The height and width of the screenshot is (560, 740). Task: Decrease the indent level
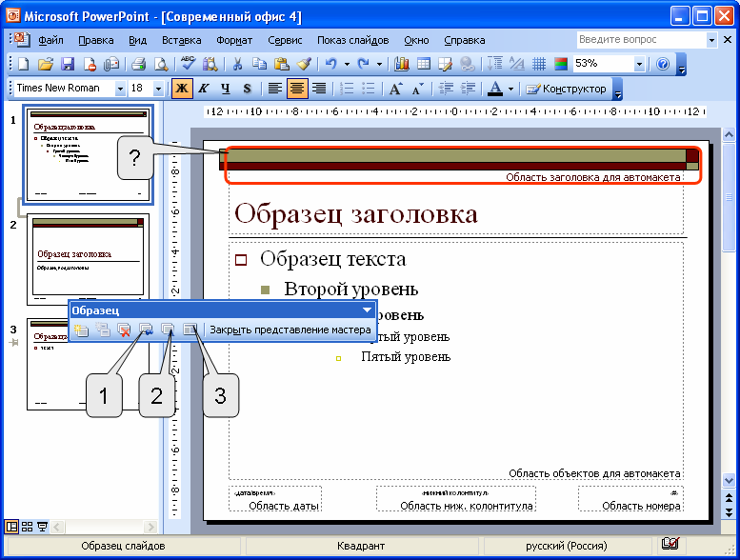(x=446, y=89)
